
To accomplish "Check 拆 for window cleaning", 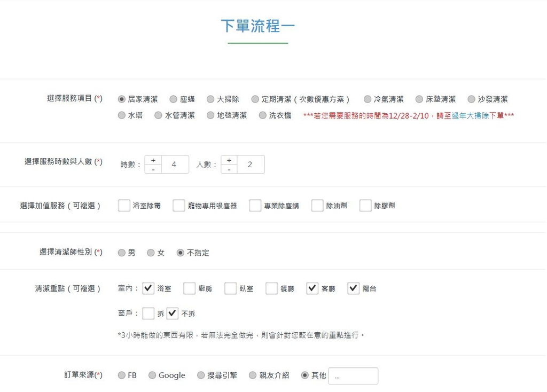I will pyautogui.click(x=149, y=313).
